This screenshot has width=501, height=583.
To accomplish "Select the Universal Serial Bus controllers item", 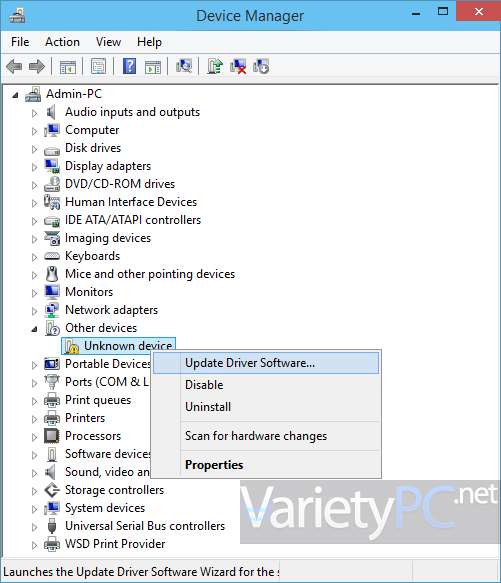I will [x=145, y=526].
